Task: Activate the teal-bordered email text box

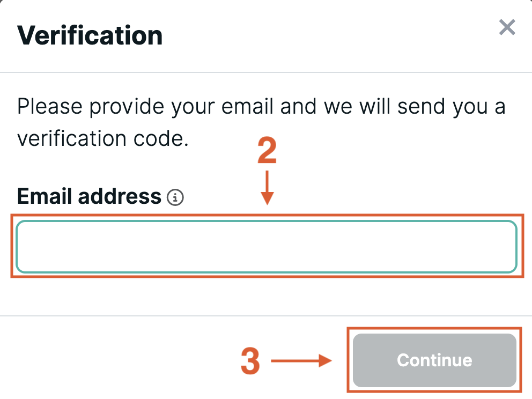Action: pyautogui.click(x=266, y=246)
